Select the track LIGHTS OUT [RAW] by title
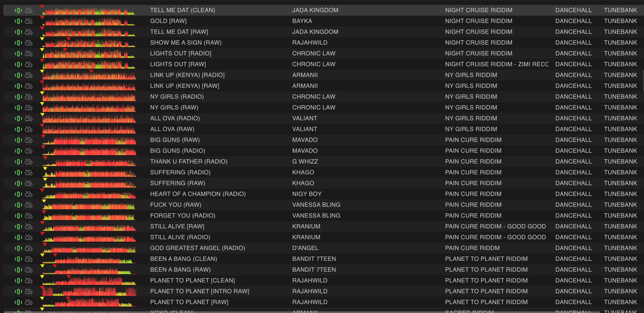The height and width of the screenshot is (313, 644). tap(178, 64)
